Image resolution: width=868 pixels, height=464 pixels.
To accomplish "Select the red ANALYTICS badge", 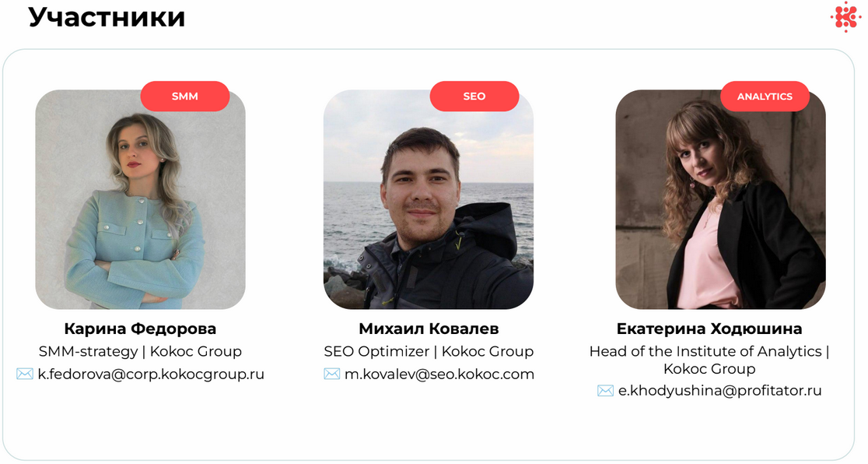I will pyautogui.click(x=765, y=97).
